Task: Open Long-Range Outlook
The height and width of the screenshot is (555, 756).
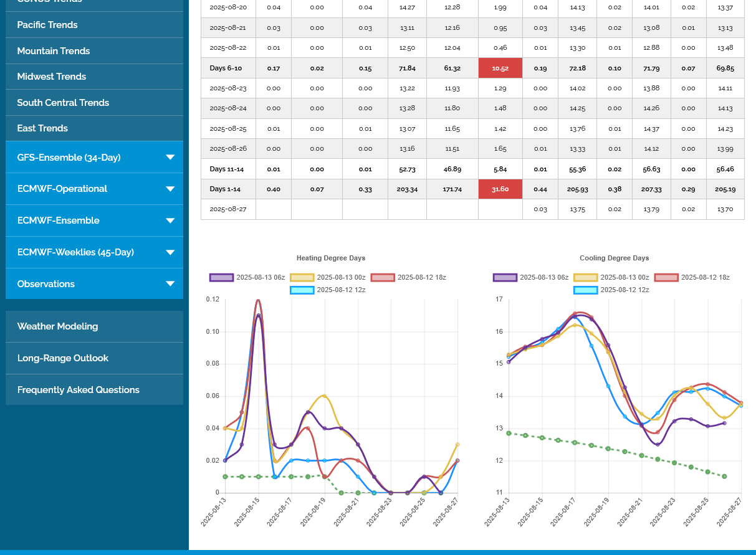Action: (63, 358)
